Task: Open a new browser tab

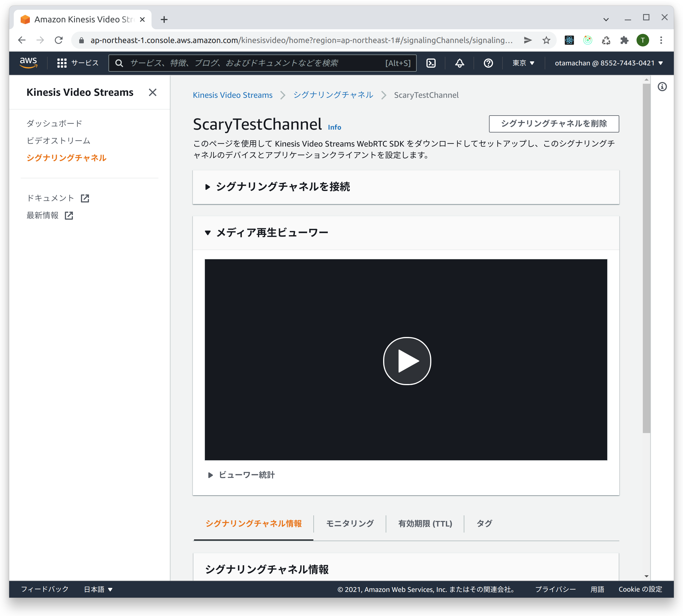Action: pos(164,20)
